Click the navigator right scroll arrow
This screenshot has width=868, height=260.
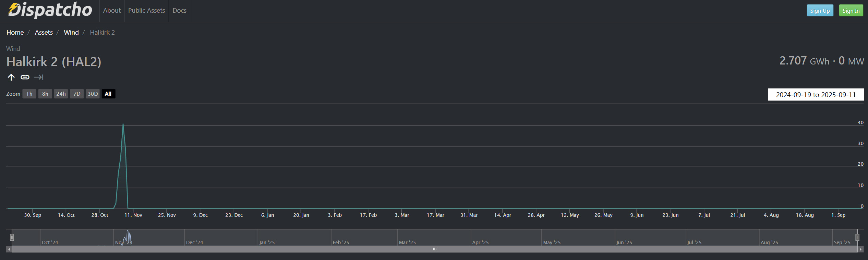tap(860, 249)
